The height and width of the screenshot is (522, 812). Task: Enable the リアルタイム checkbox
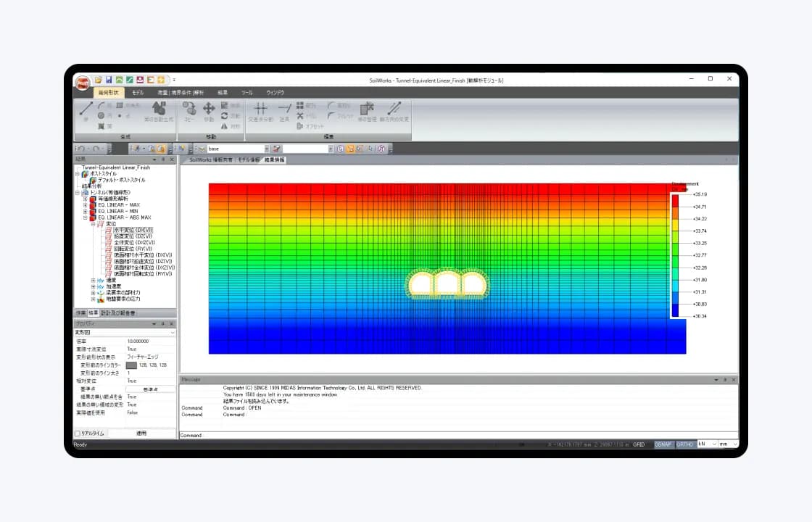77,434
